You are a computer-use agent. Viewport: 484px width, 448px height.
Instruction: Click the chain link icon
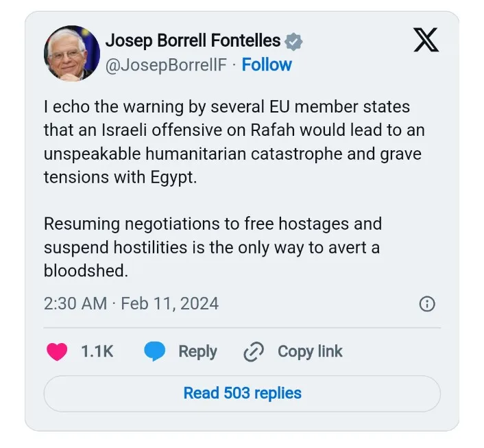(x=254, y=352)
